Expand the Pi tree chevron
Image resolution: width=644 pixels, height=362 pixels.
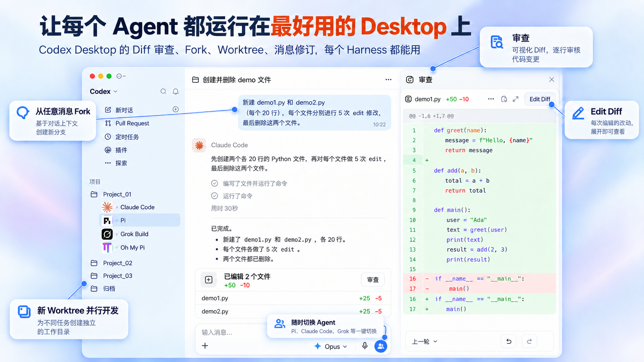coord(117,220)
